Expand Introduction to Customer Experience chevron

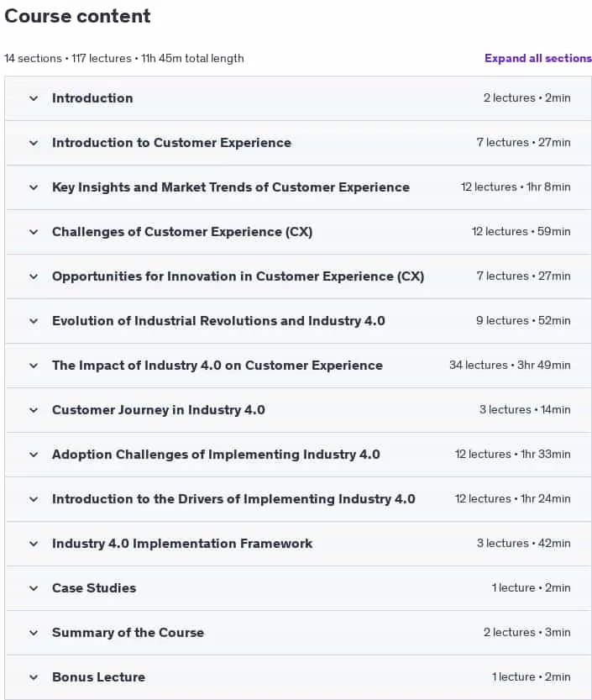click(x=34, y=143)
